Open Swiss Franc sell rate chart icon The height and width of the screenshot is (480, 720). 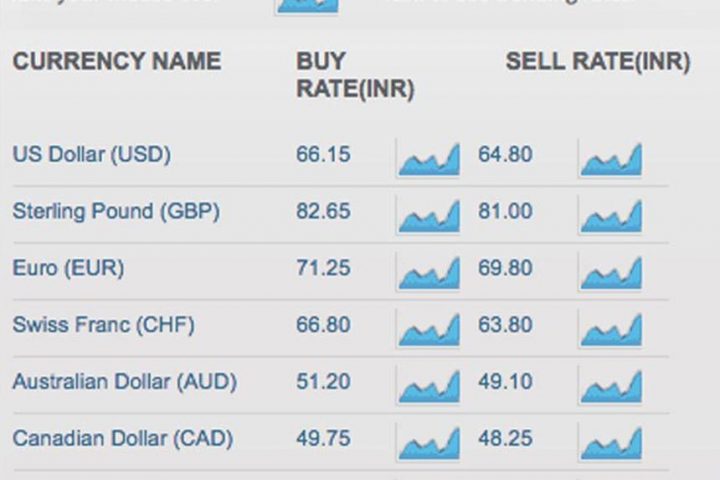click(610, 329)
